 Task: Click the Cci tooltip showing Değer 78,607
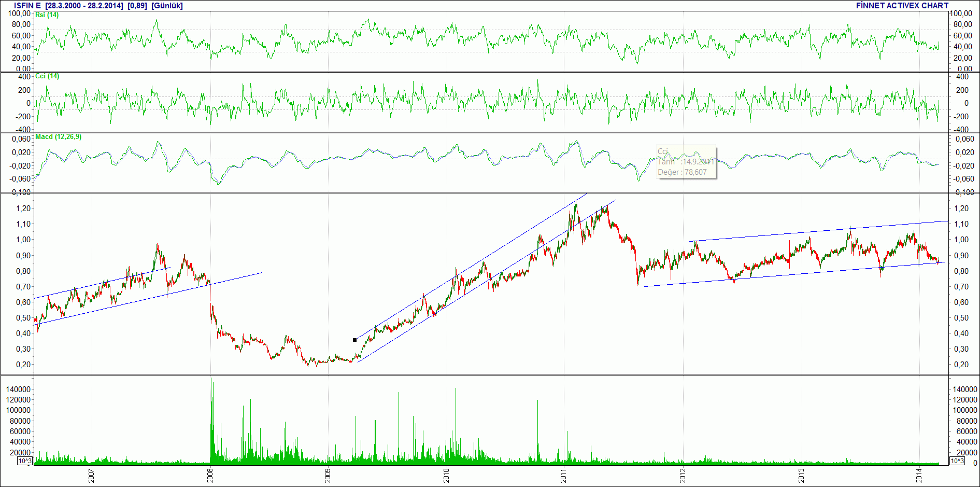click(686, 162)
